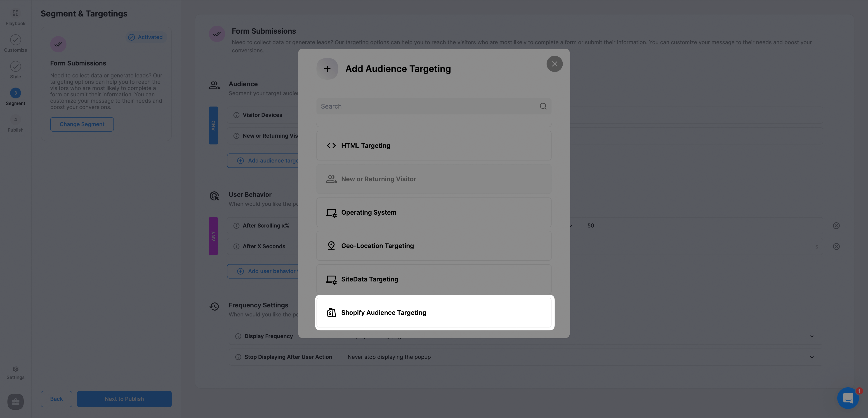Open Settings from the sidebar

point(15,372)
